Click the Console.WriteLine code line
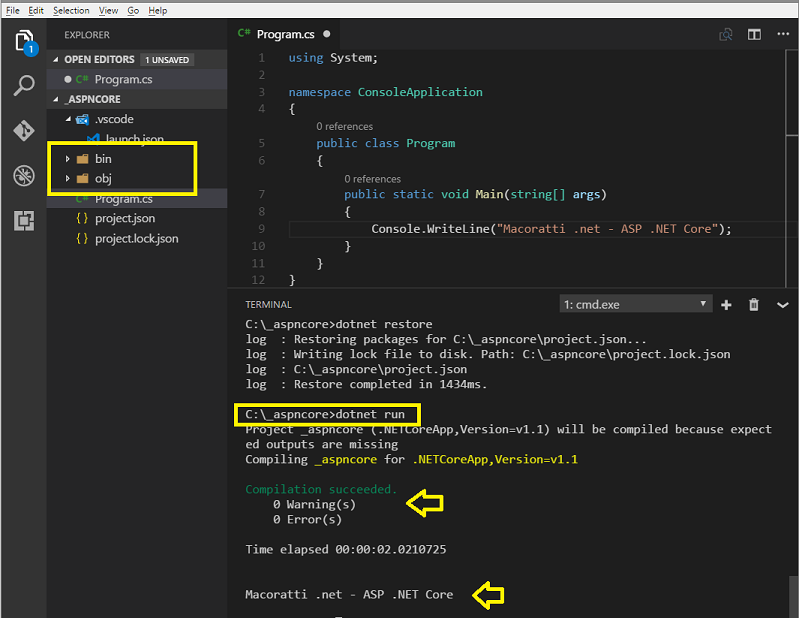Viewport: 799px width, 618px height. 551,229
